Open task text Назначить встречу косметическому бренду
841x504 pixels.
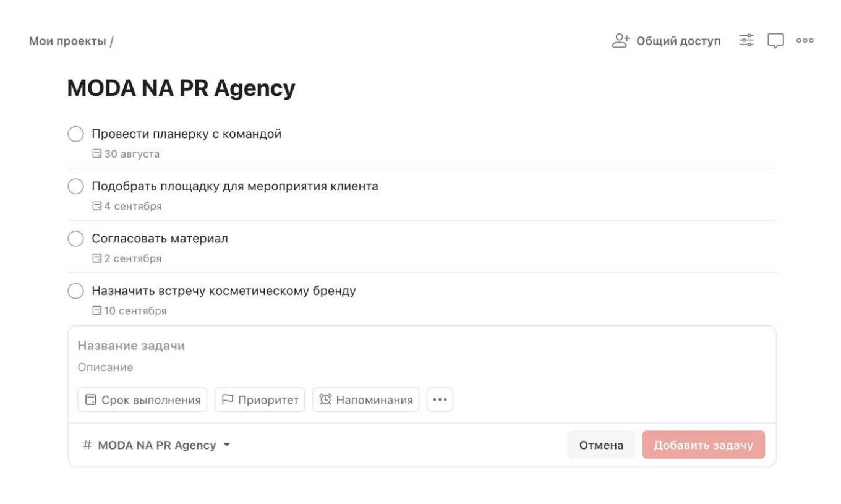click(224, 291)
